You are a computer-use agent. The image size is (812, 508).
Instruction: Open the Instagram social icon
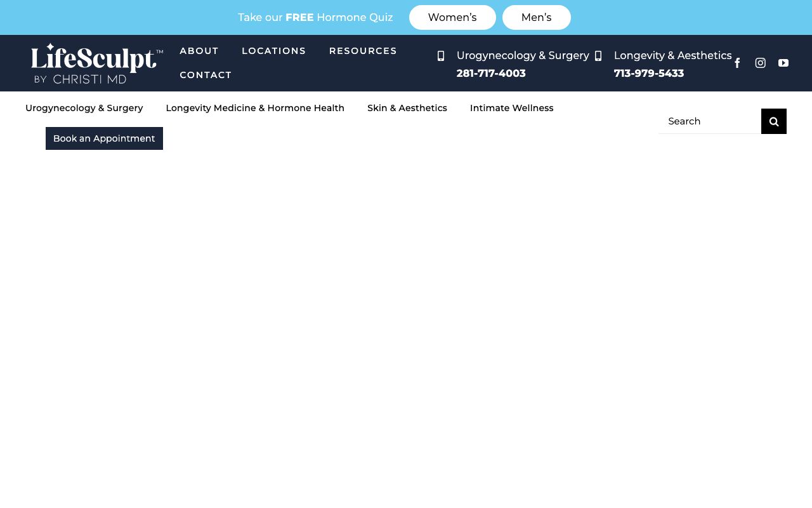(760, 63)
